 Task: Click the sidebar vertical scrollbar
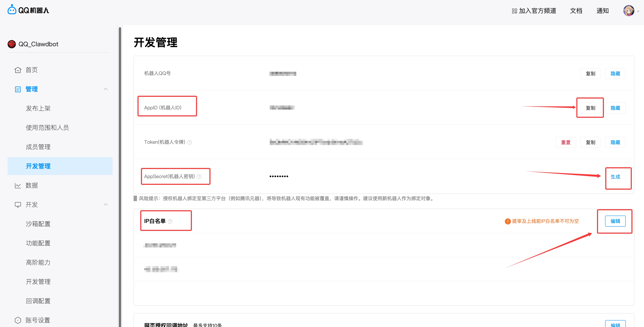point(120,175)
